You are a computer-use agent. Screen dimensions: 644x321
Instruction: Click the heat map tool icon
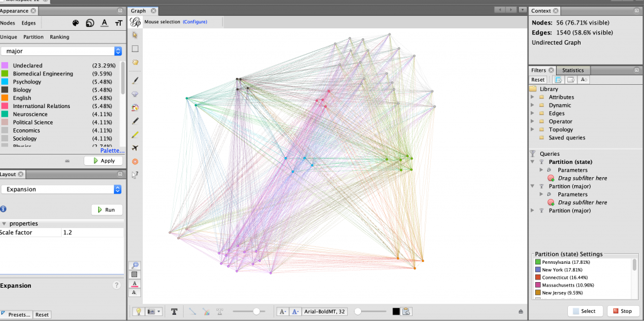pos(135,161)
